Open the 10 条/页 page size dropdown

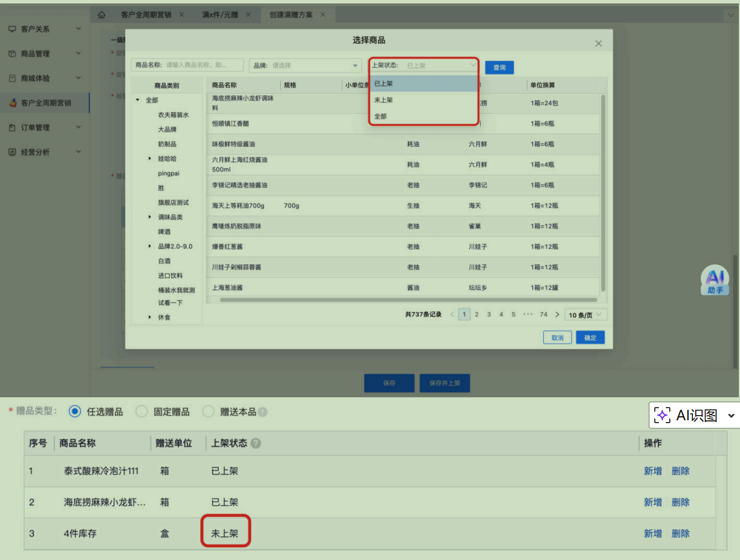click(585, 315)
